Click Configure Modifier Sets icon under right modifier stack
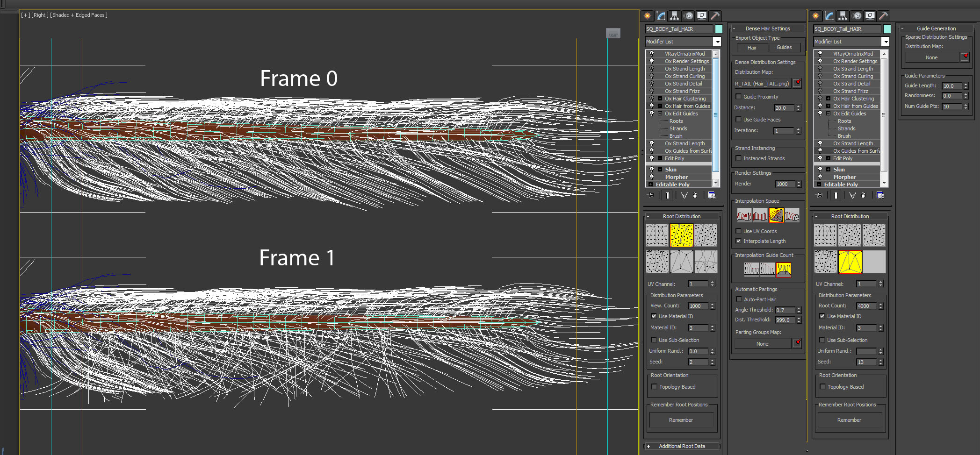 880,195
